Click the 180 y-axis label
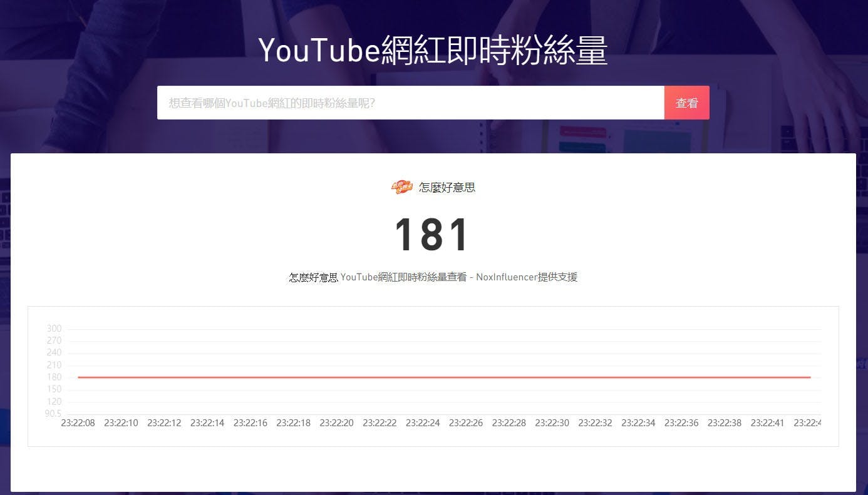Viewport: 868px width, 495px height. click(54, 377)
